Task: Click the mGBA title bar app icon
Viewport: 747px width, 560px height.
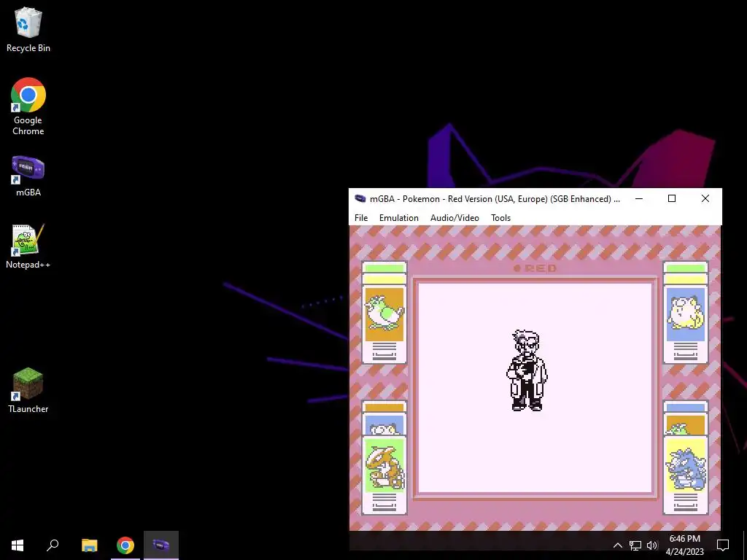Action: (360, 199)
